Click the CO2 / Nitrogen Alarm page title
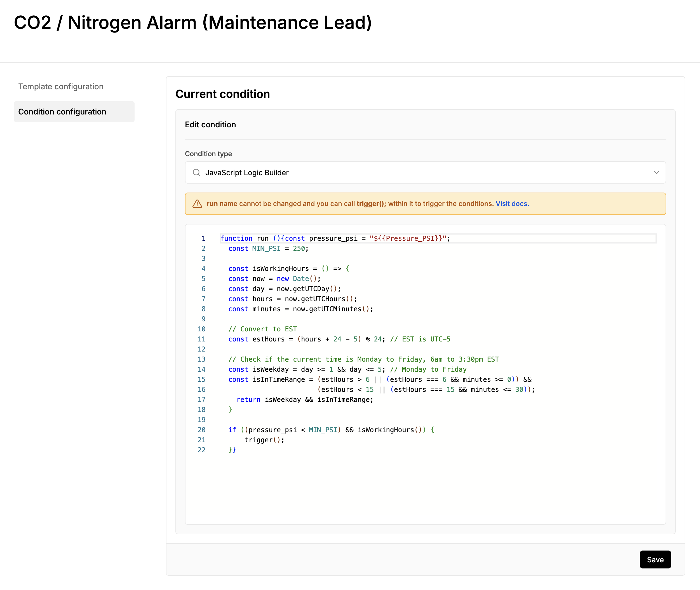Image resolution: width=700 pixels, height=590 pixels. click(193, 22)
